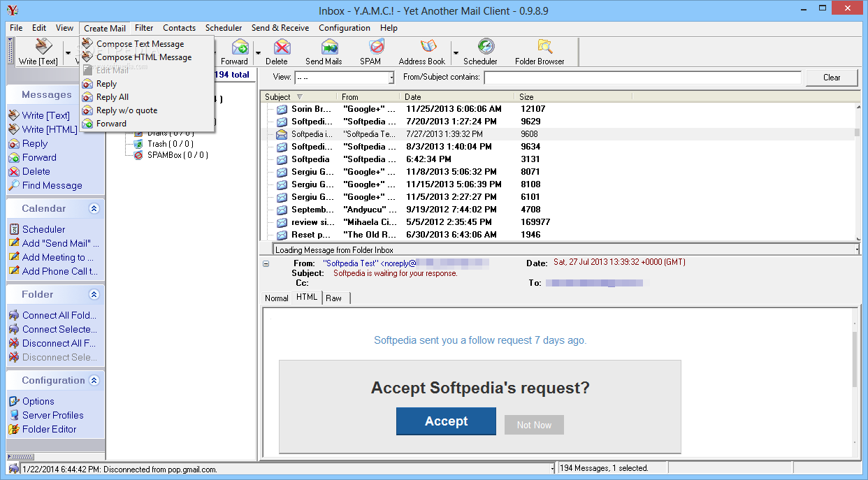Open the Folder Browser toolbar icon
This screenshot has height=480, width=868.
point(544,47)
